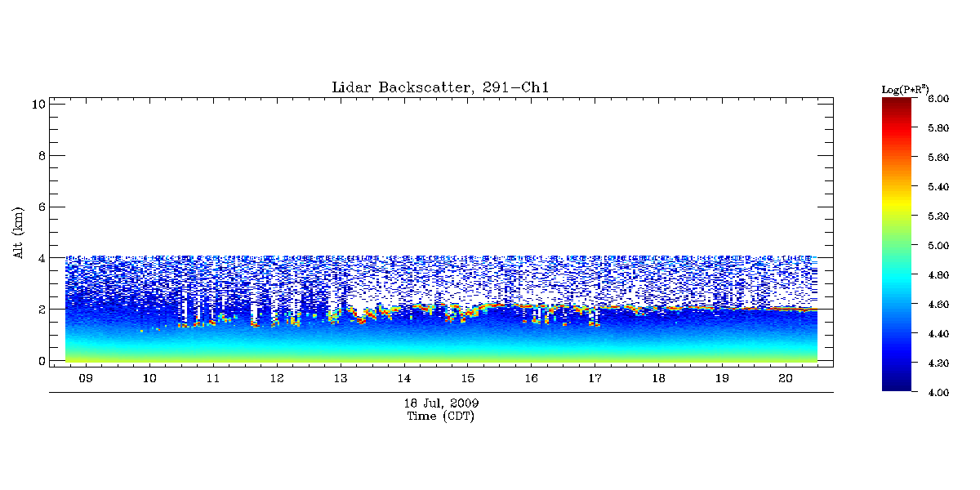Click the x-axis hour tick 14
980x490 pixels.
click(x=404, y=379)
